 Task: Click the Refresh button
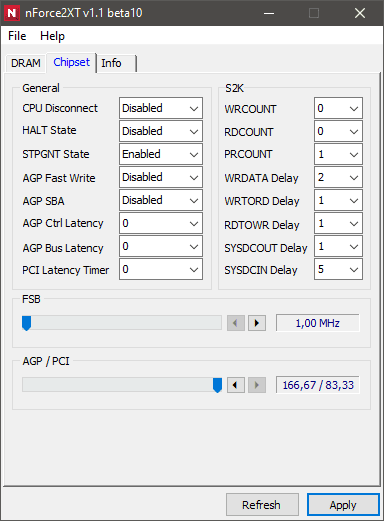tap(262, 505)
